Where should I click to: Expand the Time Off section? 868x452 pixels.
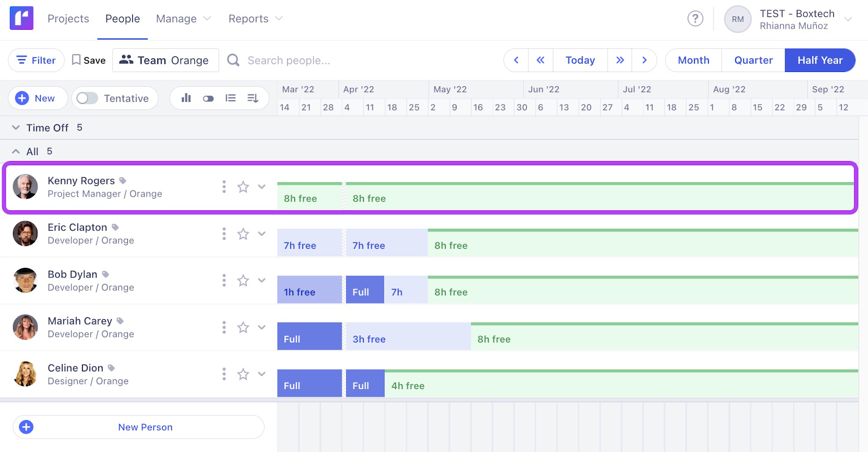(16, 128)
